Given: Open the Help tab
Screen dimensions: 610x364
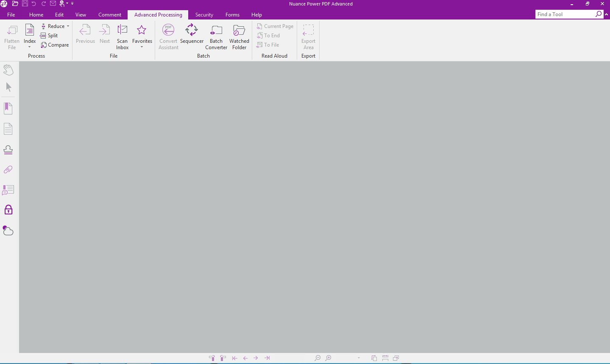Looking at the screenshot, I should tap(256, 15).
